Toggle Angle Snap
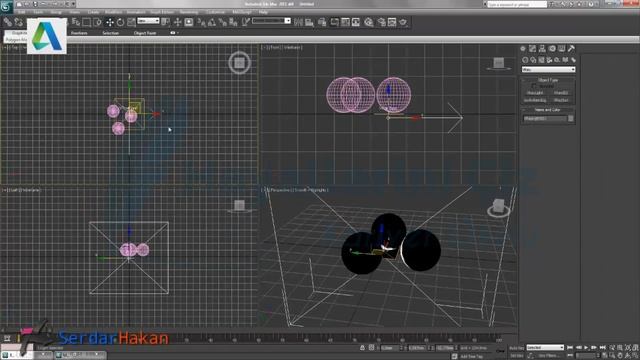 pyautogui.click(x=212, y=22)
